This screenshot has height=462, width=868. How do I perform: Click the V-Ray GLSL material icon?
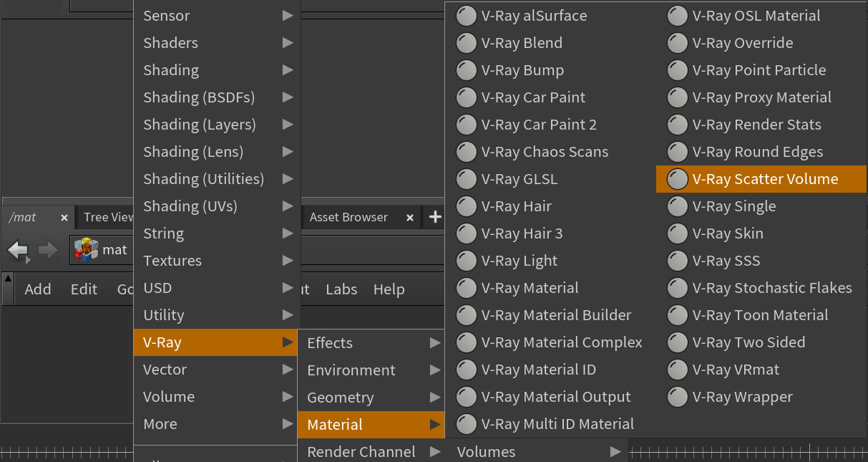click(467, 179)
